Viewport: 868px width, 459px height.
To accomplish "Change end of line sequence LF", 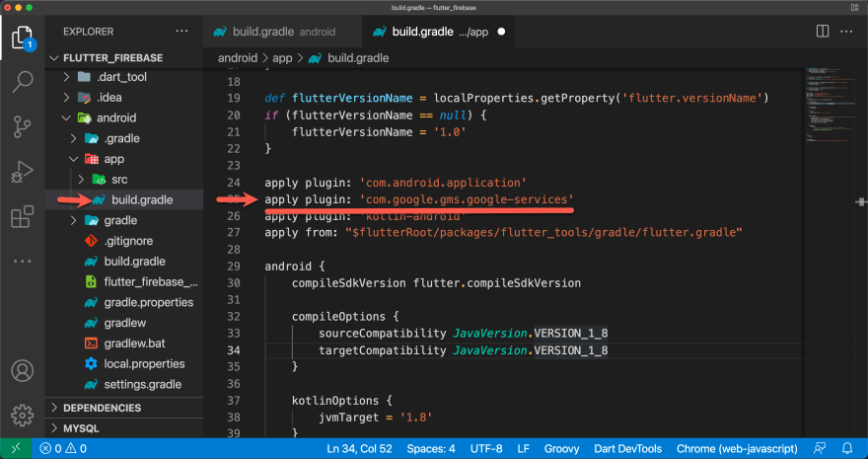I will [523, 448].
